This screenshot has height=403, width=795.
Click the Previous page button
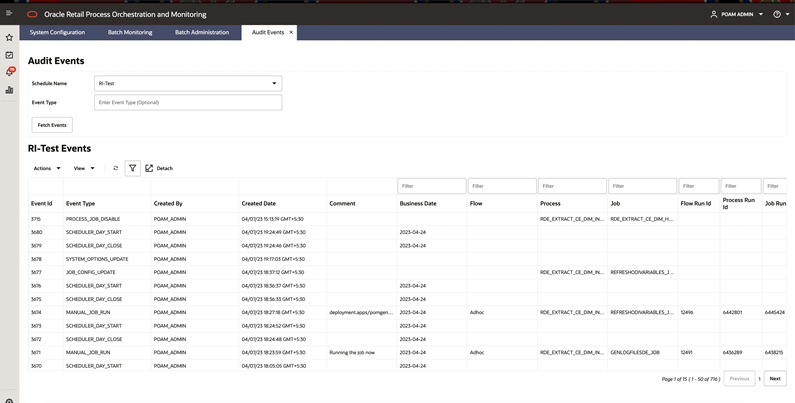(739, 379)
